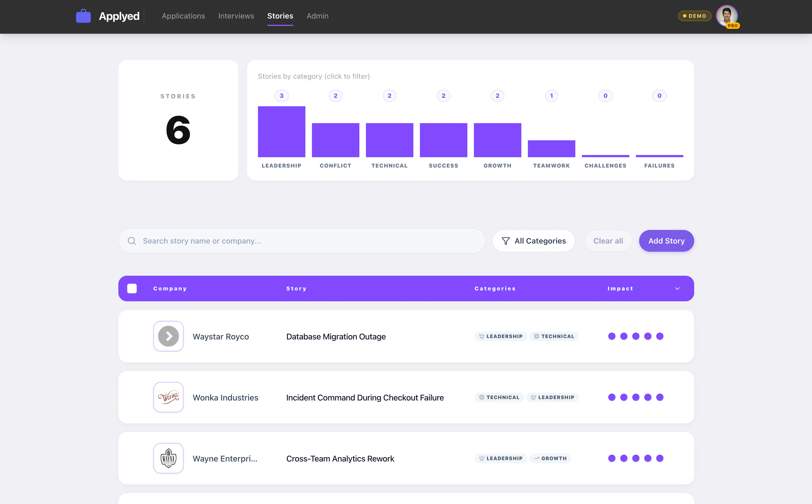Open the Database Migration Outage story
This screenshot has width=812, height=504.
pos(336,336)
